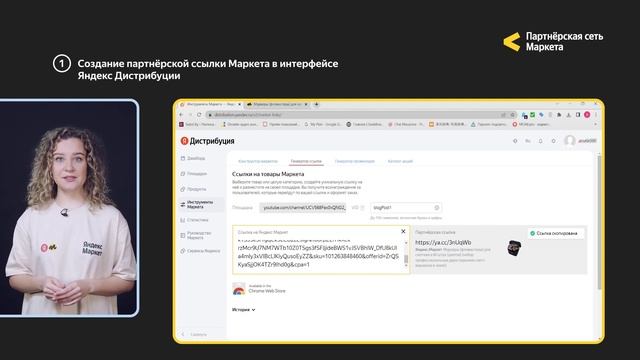Viewport: 640px width, 360px height.
Task: Select Инструменты Маркета in the sidebar
Action: (x=201, y=204)
